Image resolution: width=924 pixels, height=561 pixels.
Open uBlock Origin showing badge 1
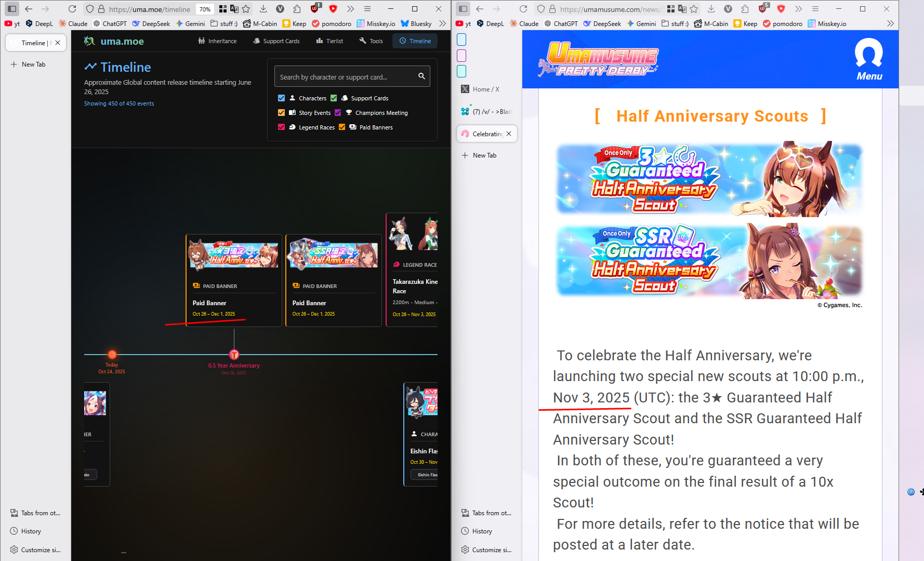coord(315,8)
